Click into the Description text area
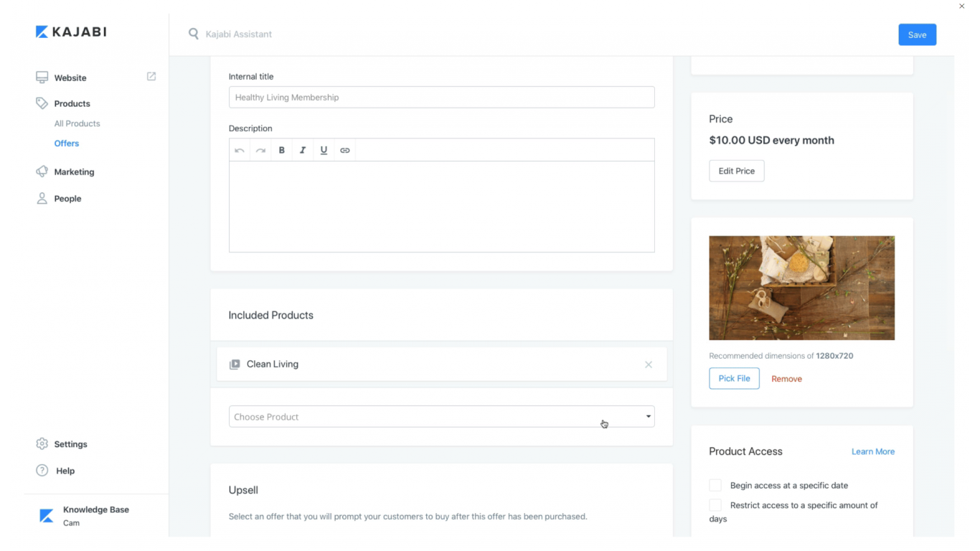The height and width of the screenshot is (551, 980). [x=441, y=207]
